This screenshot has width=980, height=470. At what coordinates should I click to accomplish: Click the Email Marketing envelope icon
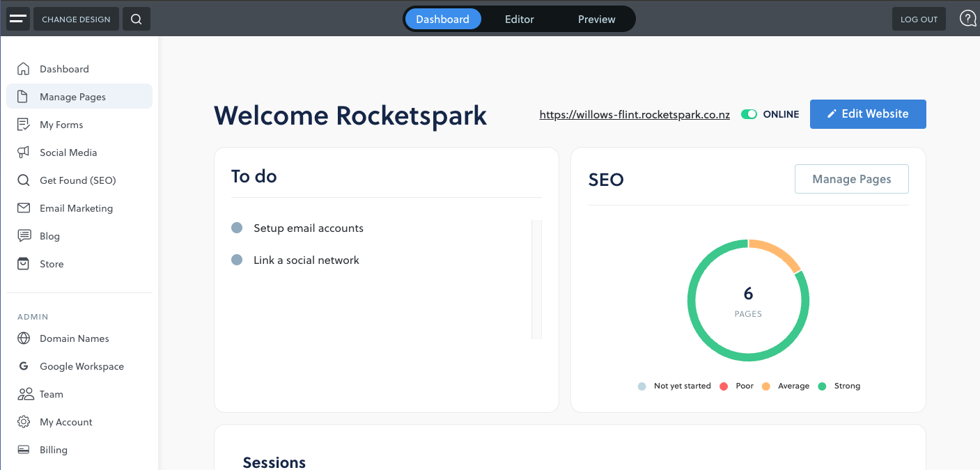24,208
